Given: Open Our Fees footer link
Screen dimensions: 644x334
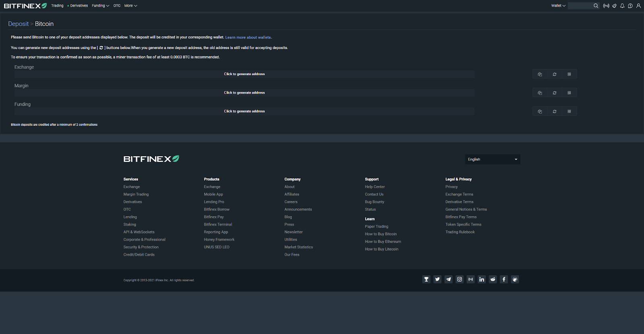Looking at the screenshot, I should point(292,255).
